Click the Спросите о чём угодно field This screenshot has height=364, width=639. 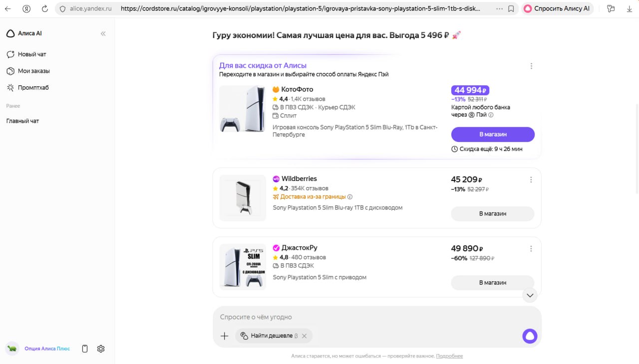click(349, 317)
